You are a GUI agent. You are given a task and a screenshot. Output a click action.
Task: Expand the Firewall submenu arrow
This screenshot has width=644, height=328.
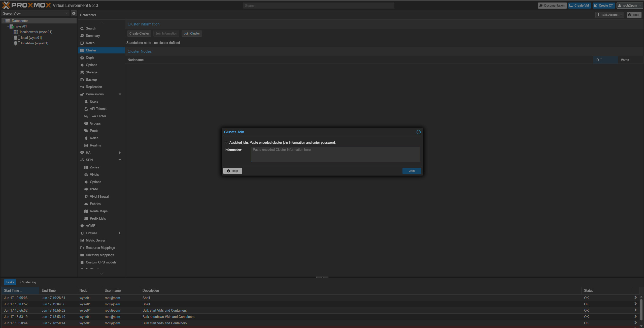[x=120, y=233]
